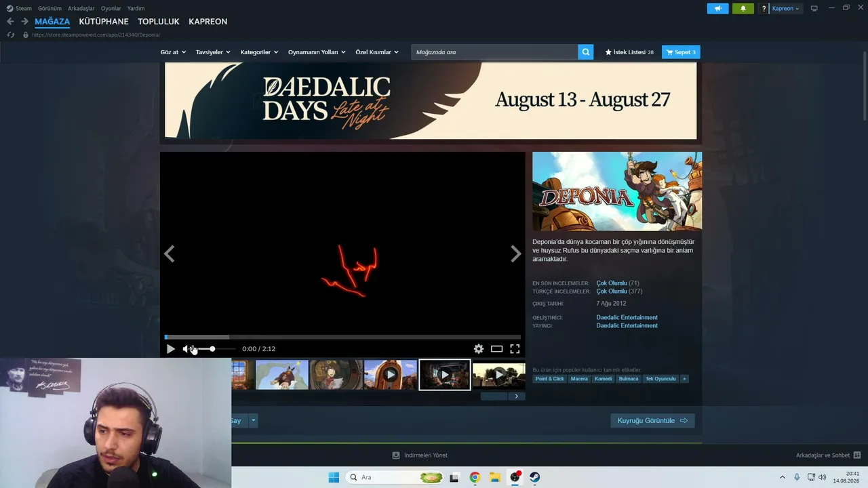The height and width of the screenshot is (488, 868).
Task: Click the Bulmaca tag
Action: tap(629, 379)
